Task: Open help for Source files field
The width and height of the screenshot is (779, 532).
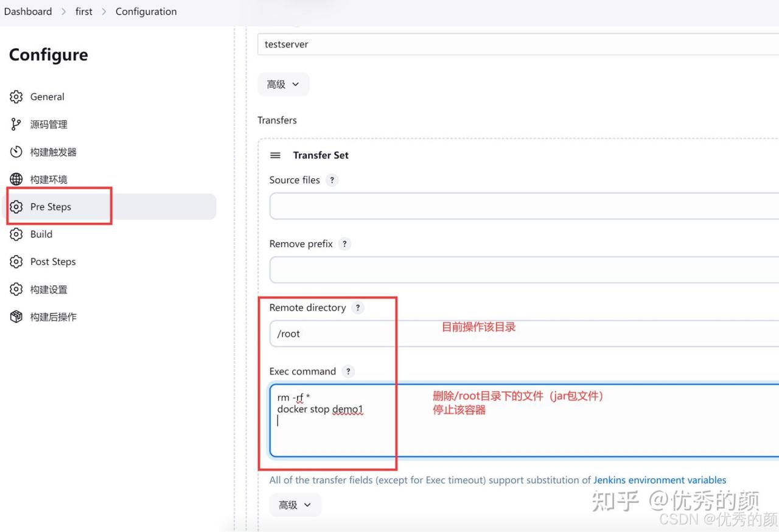Action: pyautogui.click(x=332, y=180)
